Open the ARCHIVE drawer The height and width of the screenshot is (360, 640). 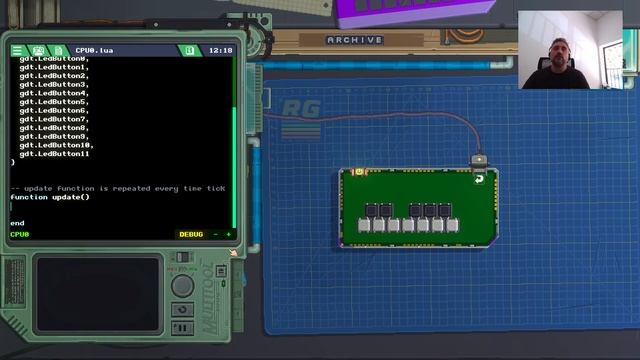(355, 40)
